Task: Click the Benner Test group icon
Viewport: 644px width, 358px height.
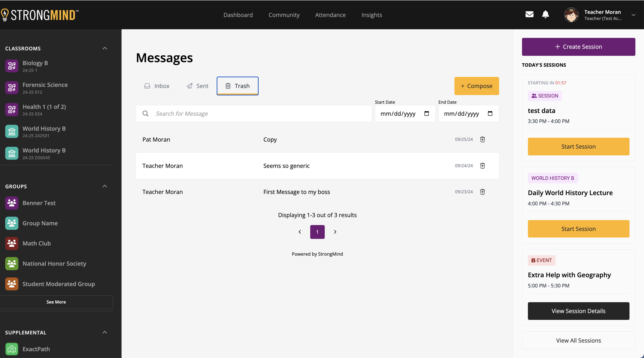Action: coord(11,202)
